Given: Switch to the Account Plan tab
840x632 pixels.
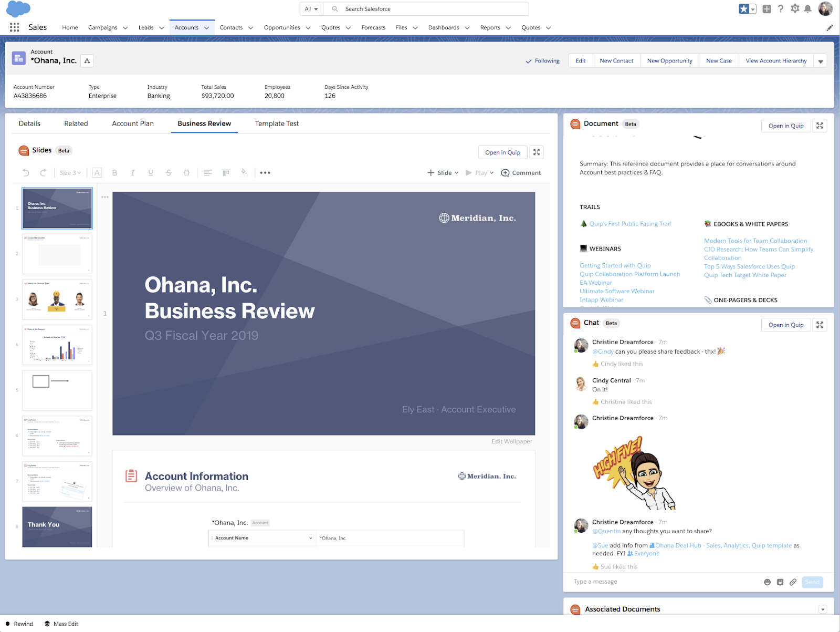Looking at the screenshot, I should [x=133, y=123].
